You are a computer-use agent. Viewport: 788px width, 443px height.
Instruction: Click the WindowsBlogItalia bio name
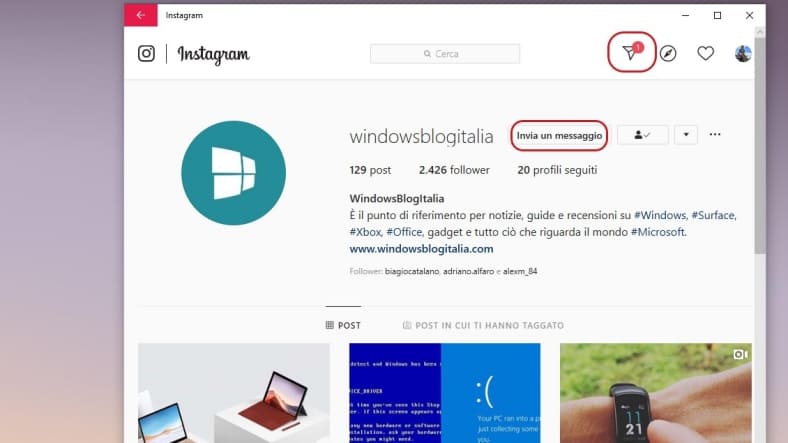(397, 199)
